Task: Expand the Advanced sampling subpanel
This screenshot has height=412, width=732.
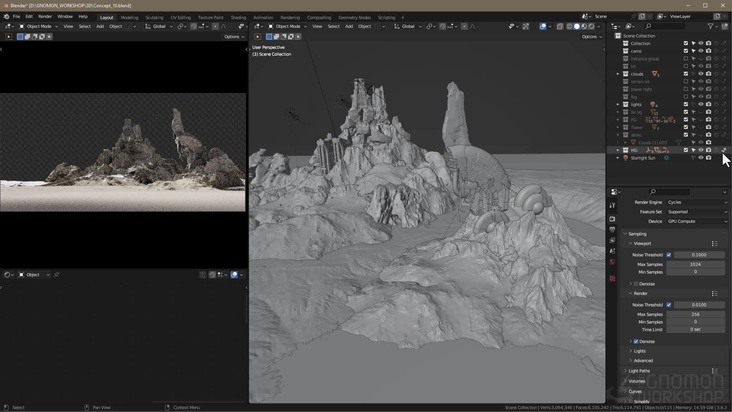Action: (642, 361)
